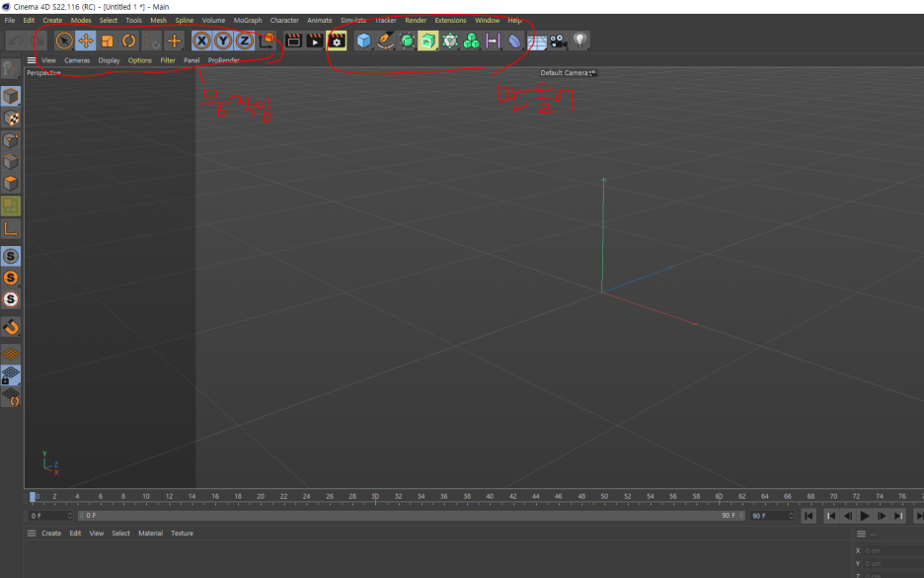924x578 pixels.
Task: Select the Live Selection arrow tool
Action: click(63, 41)
